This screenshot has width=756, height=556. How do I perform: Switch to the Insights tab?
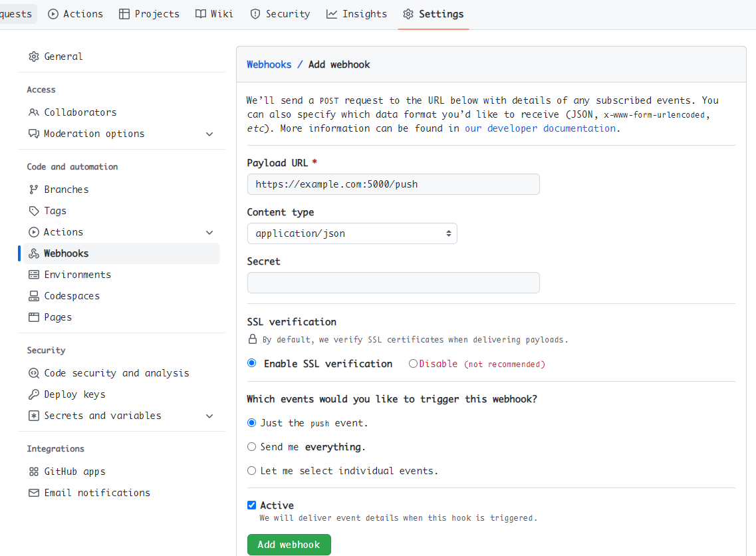click(x=356, y=13)
